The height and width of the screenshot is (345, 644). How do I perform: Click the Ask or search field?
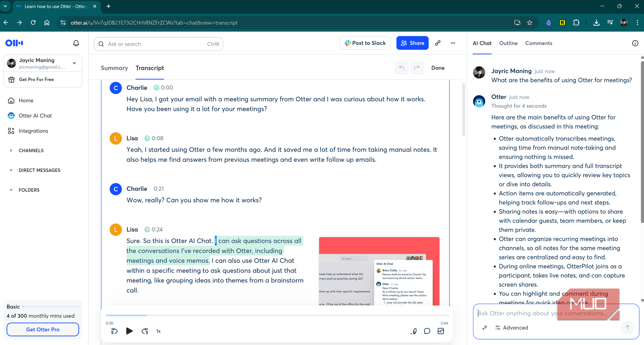158,44
